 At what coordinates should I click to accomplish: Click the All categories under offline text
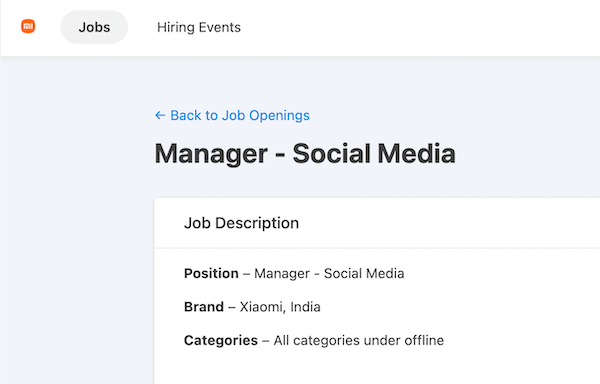pos(359,340)
